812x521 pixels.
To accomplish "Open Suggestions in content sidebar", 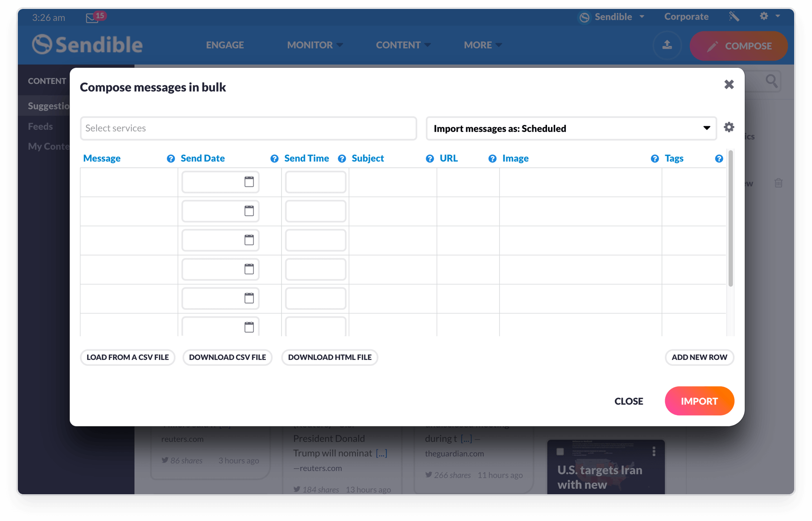I will point(48,106).
